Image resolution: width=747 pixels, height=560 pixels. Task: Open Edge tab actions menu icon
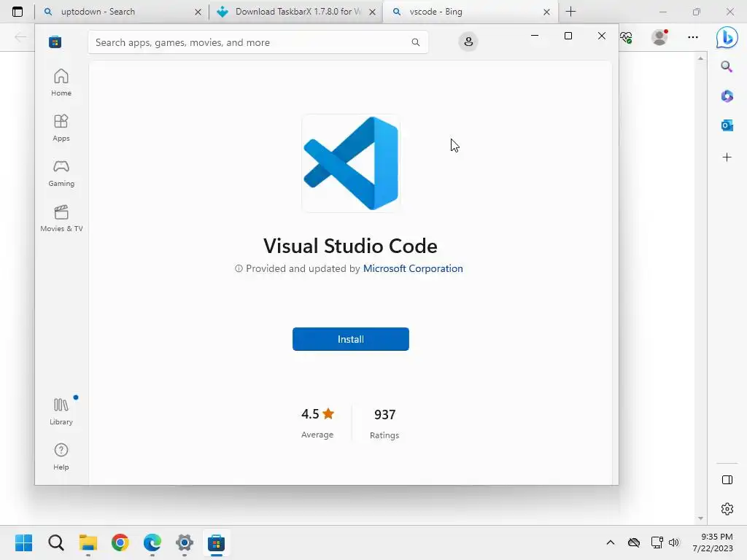[18, 12]
